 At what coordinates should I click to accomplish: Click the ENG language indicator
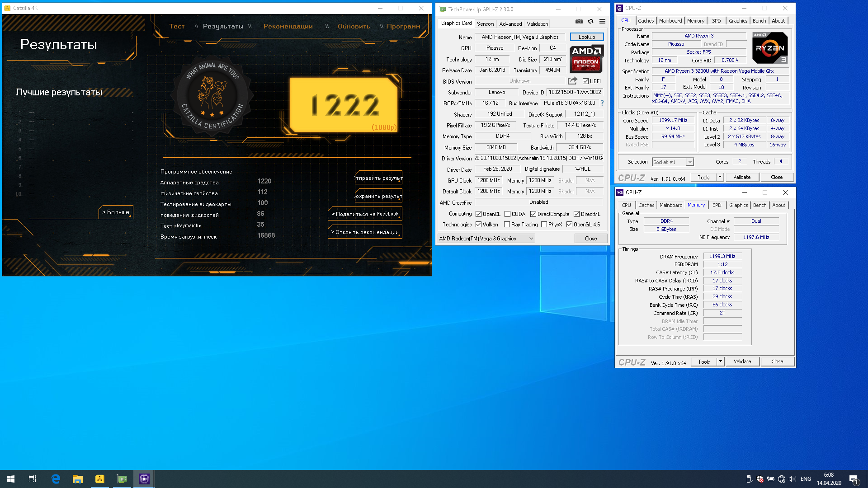point(806,479)
